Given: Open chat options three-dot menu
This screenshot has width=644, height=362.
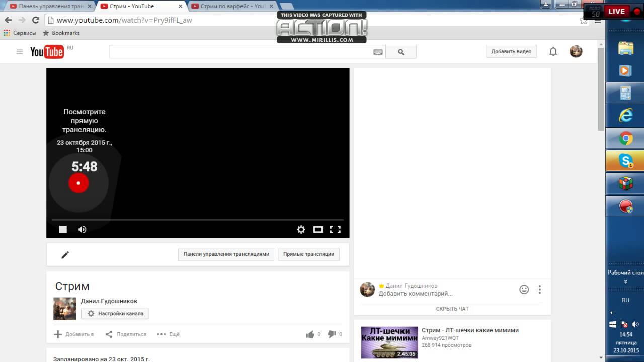Looking at the screenshot, I should click(540, 290).
